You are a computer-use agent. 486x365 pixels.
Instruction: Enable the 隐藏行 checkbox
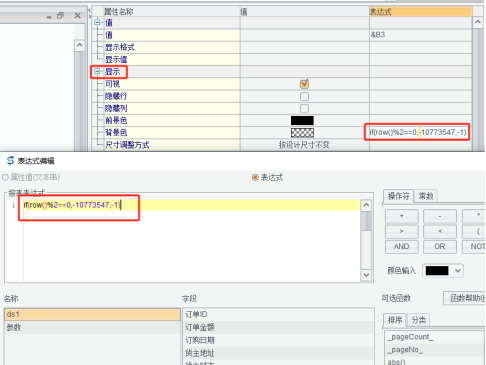304,96
